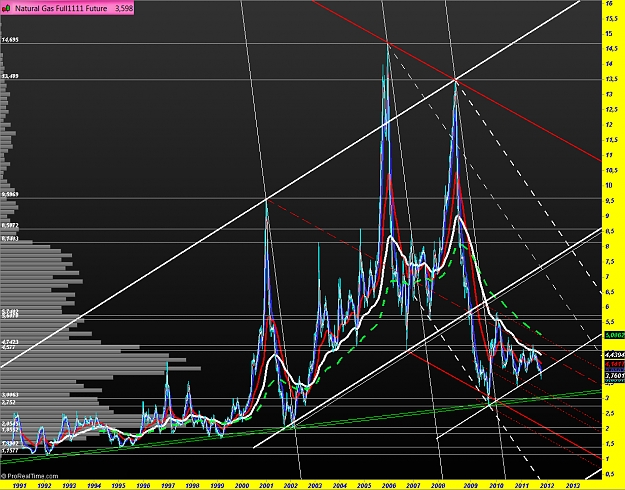Click the 2,5 tick on price axis
Screen dimensions: 625x490
click(x=609, y=413)
